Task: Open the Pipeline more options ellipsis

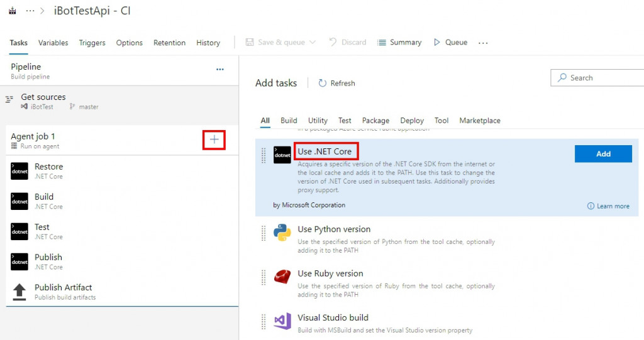Action: [x=220, y=69]
